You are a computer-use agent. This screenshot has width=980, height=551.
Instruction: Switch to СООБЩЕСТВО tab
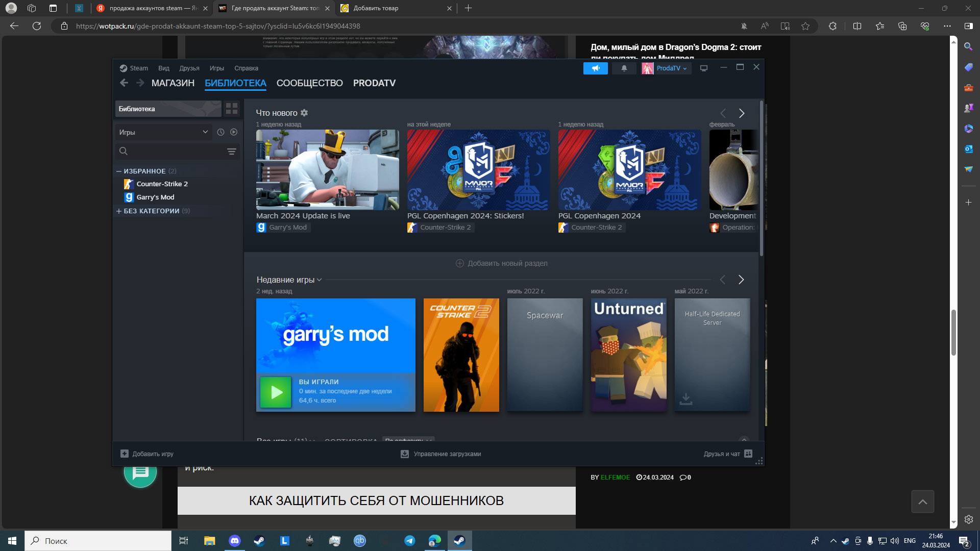point(310,83)
